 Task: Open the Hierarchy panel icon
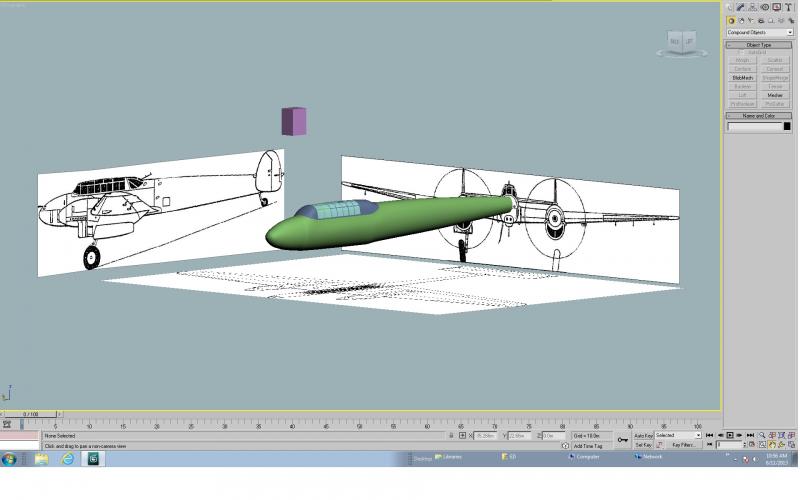(x=753, y=7)
